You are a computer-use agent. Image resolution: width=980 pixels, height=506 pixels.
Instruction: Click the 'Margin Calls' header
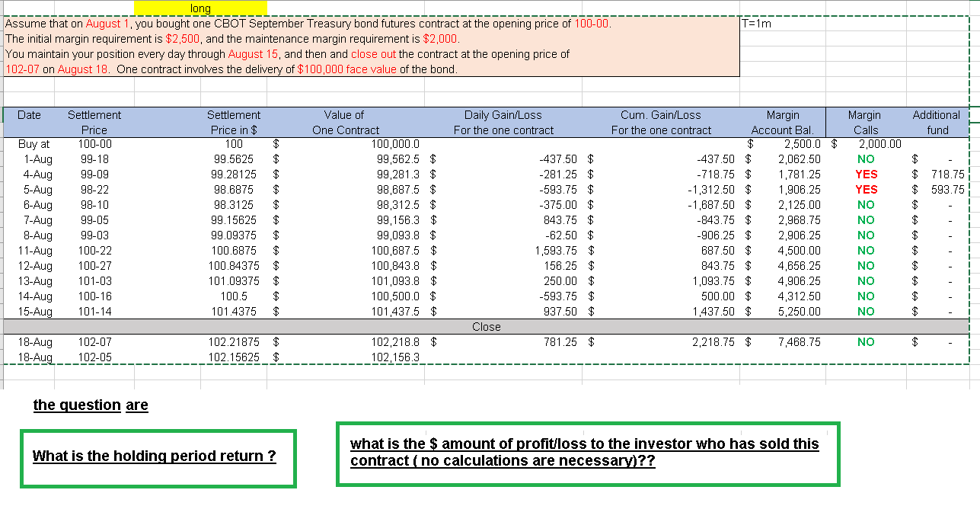click(865, 123)
